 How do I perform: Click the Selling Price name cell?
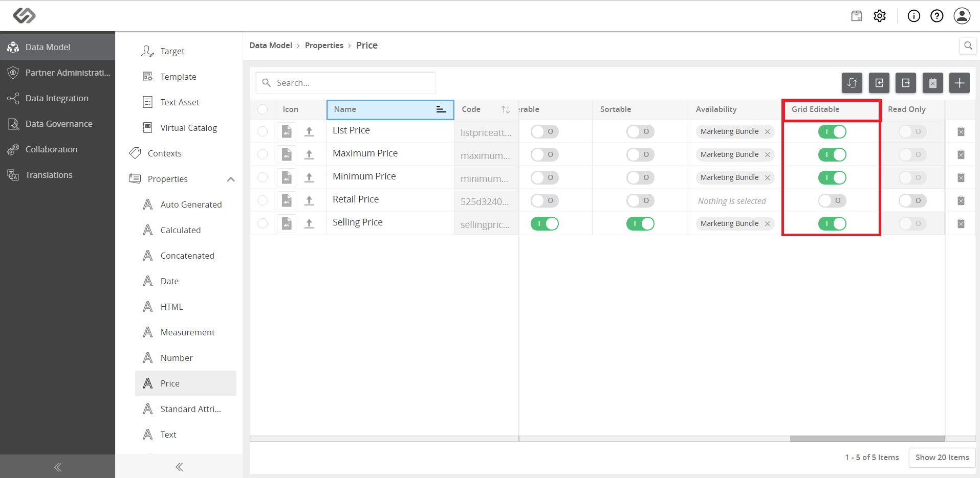point(390,223)
